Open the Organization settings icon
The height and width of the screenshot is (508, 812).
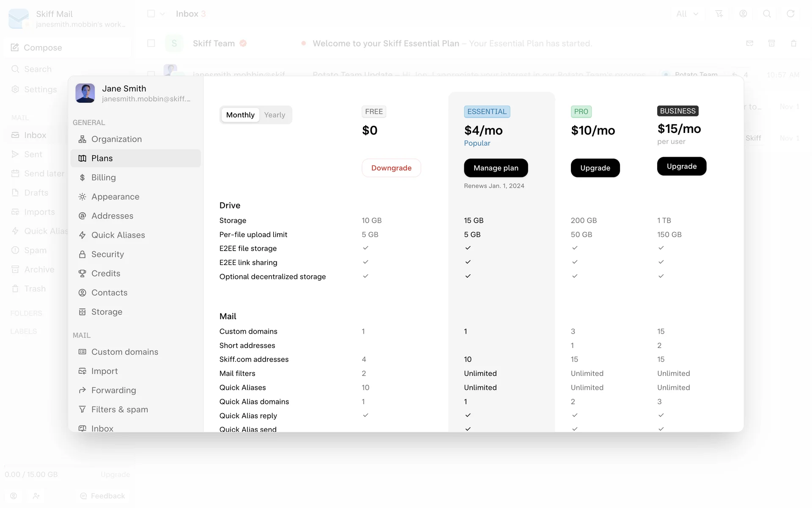point(82,139)
